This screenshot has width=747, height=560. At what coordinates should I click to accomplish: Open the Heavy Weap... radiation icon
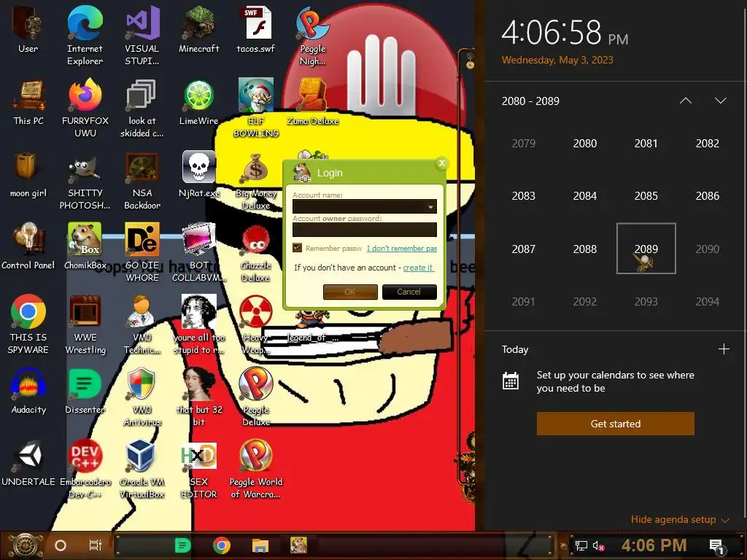tap(256, 324)
